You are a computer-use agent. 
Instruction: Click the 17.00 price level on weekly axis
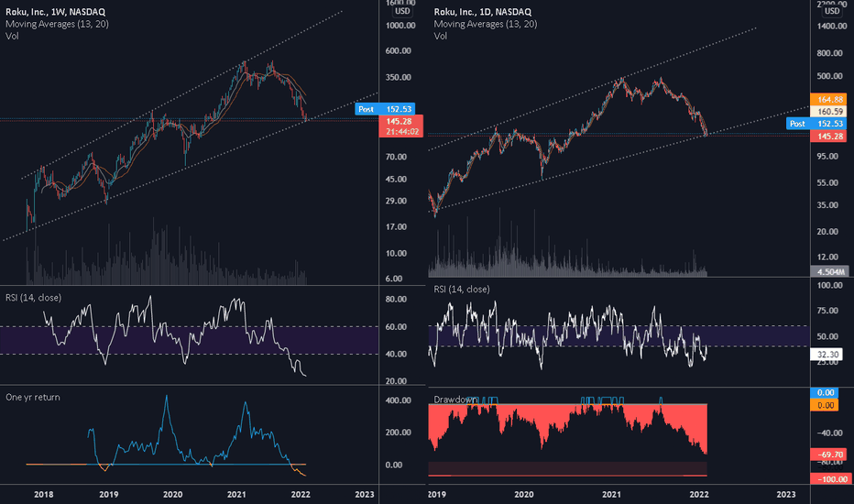(396, 226)
